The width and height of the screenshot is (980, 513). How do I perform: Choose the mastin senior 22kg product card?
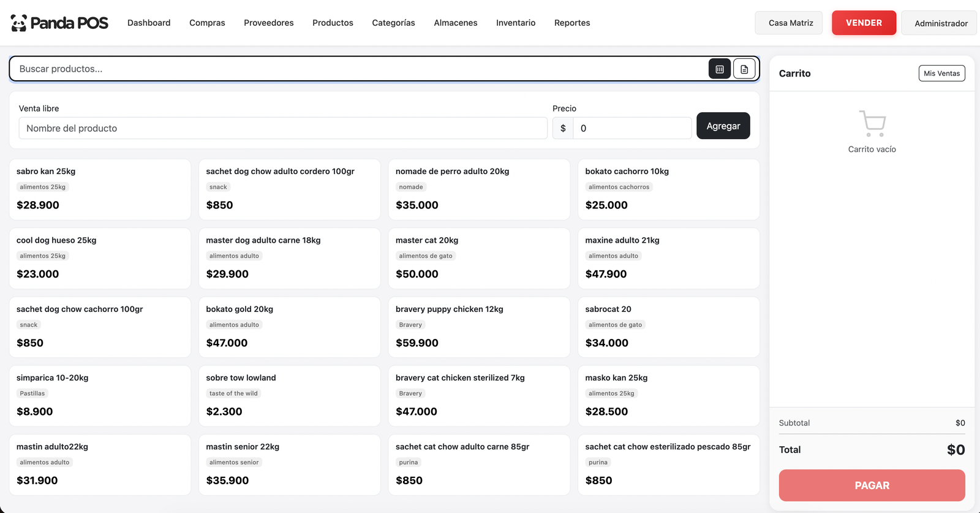289,465
